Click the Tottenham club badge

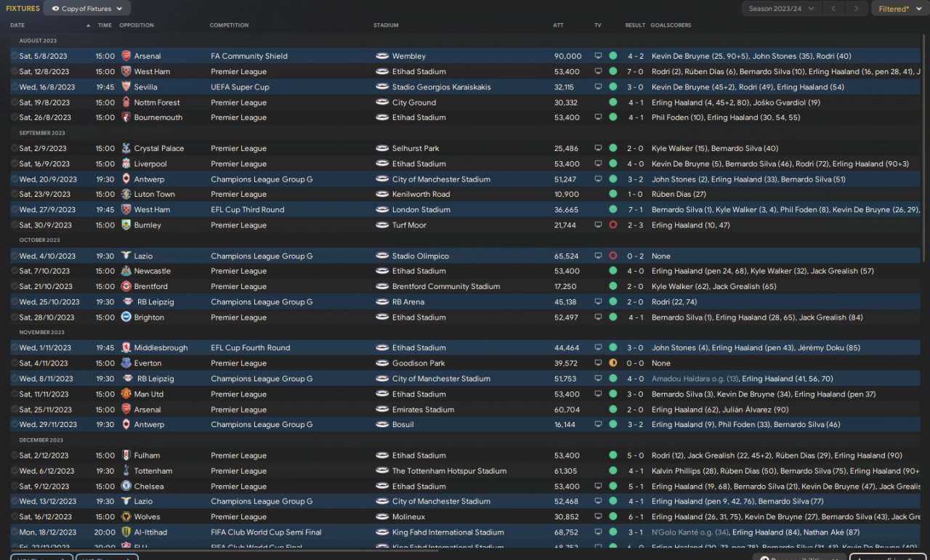click(x=126, y=471)
